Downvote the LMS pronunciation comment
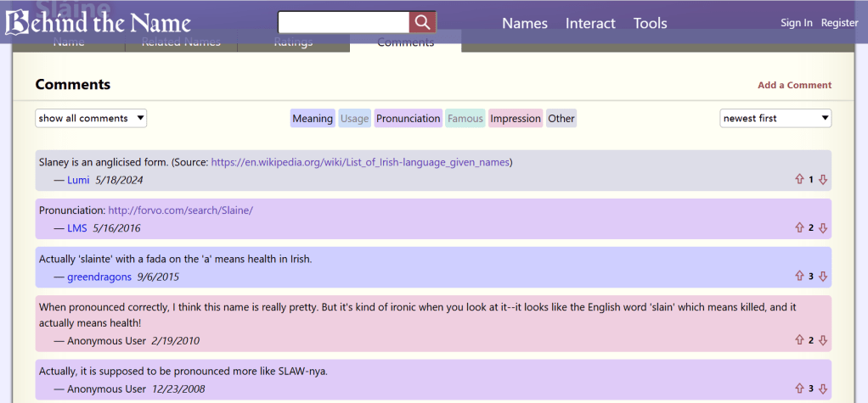The width and height of the screenshot is (868, 403). click(x=823, y=228)
